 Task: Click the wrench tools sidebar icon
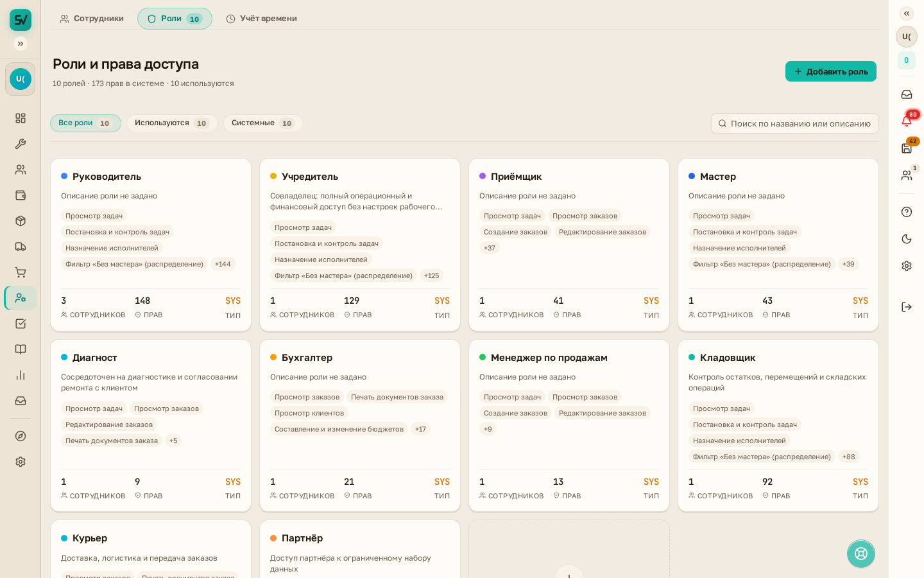(21, 144)
